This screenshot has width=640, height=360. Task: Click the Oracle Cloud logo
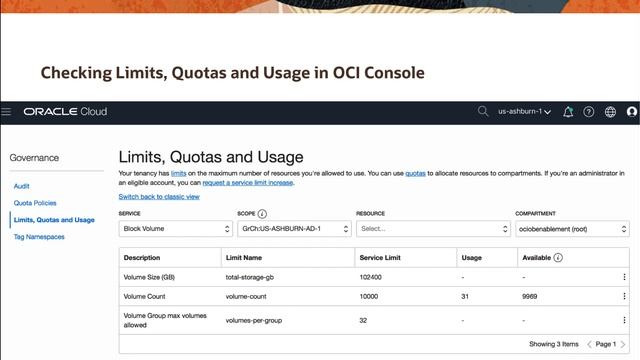[x=65, y=111]
